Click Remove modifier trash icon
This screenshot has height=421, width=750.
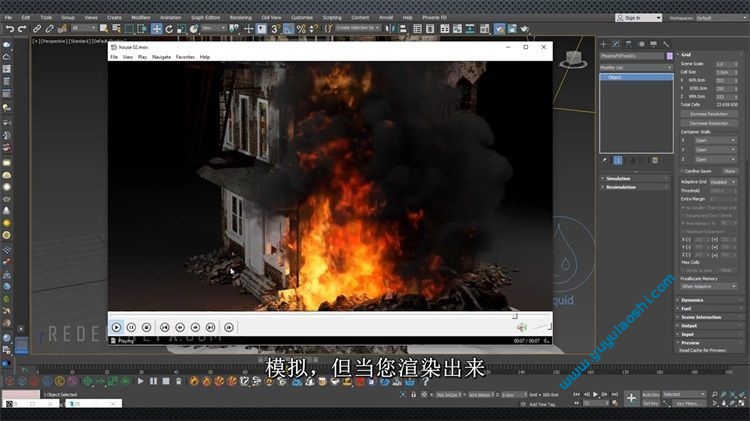point(655,160)
